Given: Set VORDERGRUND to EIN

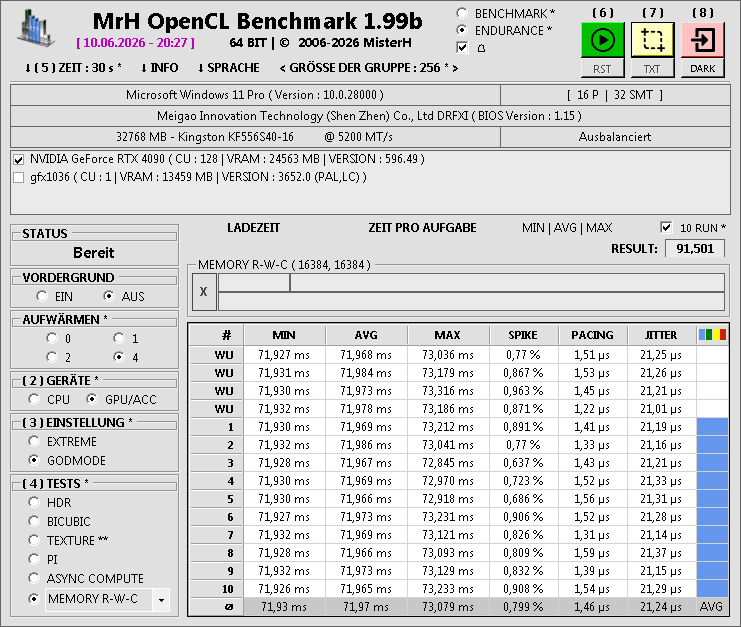Looking at the screenshot, I should coord(42,296).
